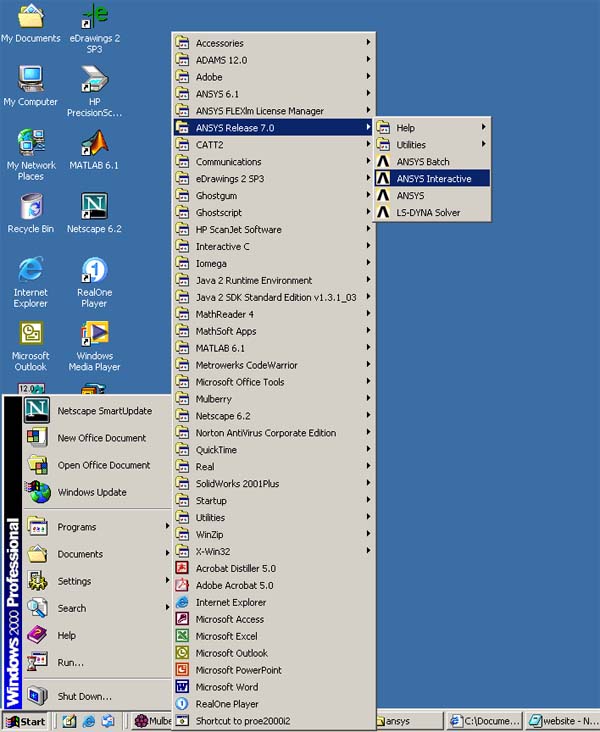Screen dimensions: 600x732
Task: Switch to the ansys taskbar window
Action: pyautogui.click(x=409, y=722)
